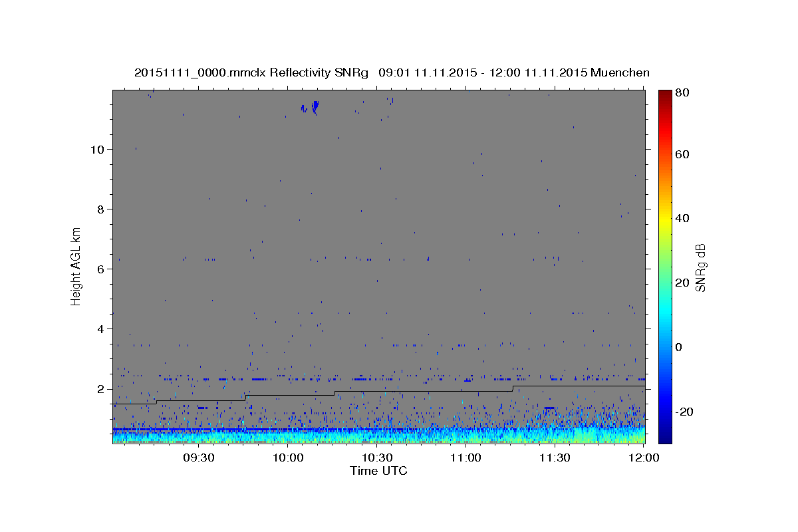
Task: Click the 11:00 time axis label
Action: [x=465, y=458]
